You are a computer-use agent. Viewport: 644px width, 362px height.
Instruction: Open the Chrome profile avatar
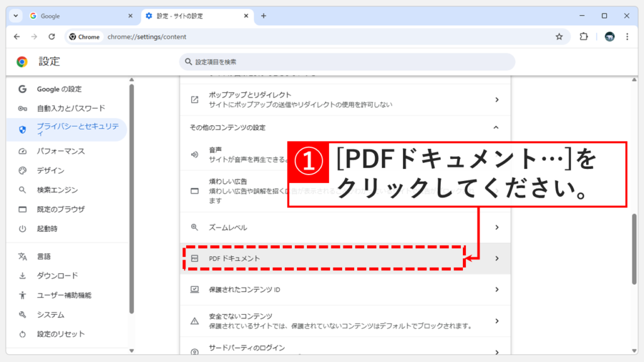pos(609,36)
